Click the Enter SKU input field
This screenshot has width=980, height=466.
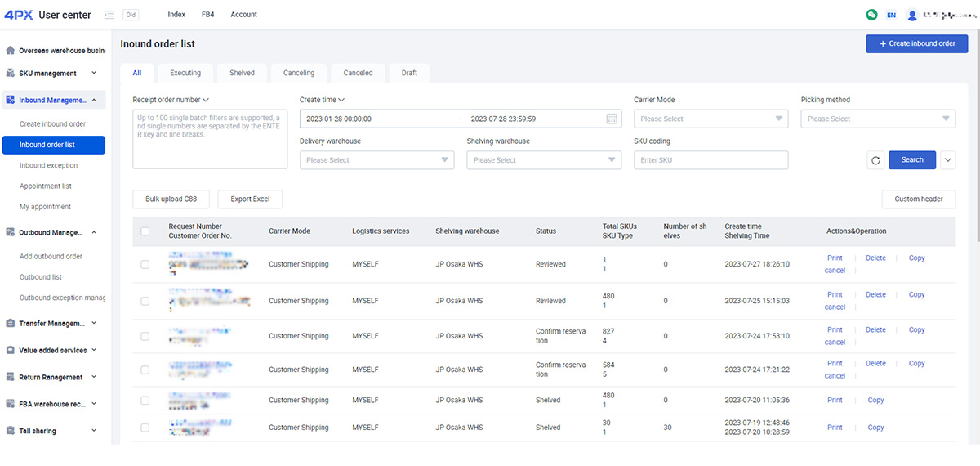coord(710,160)
